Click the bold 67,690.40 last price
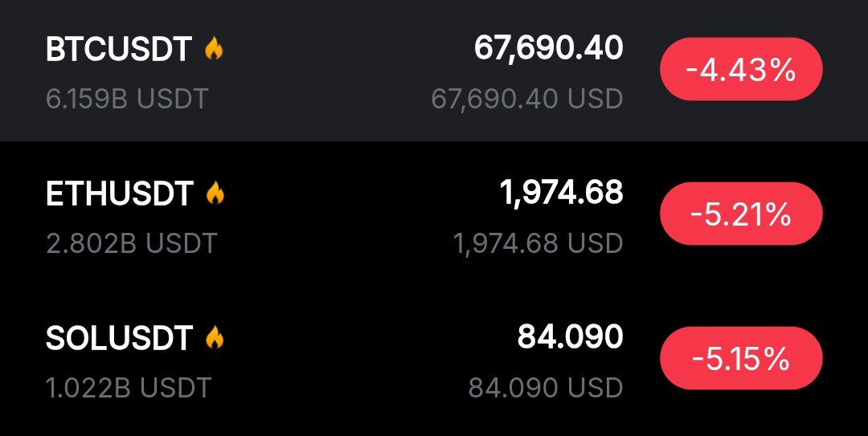 [548, 49]
